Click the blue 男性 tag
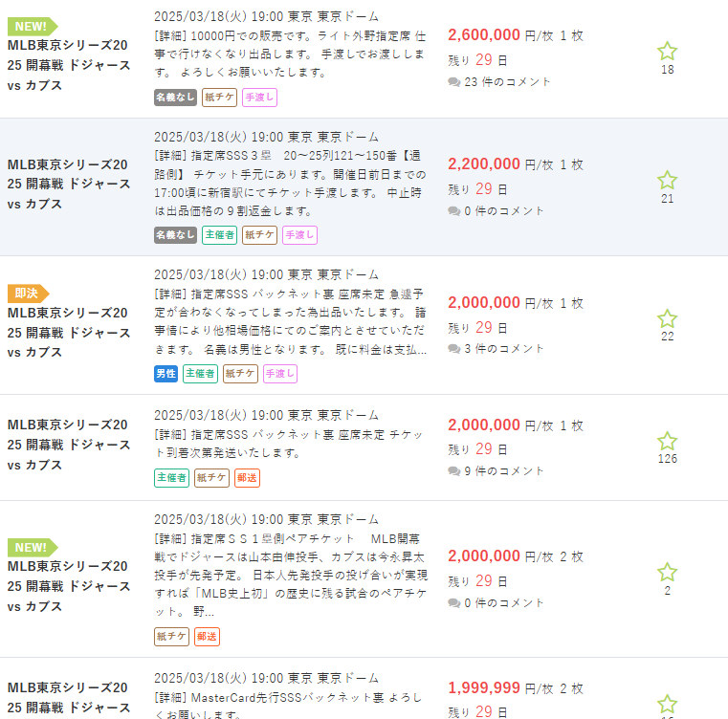The image size is (728, 719). tap(165, 373)
